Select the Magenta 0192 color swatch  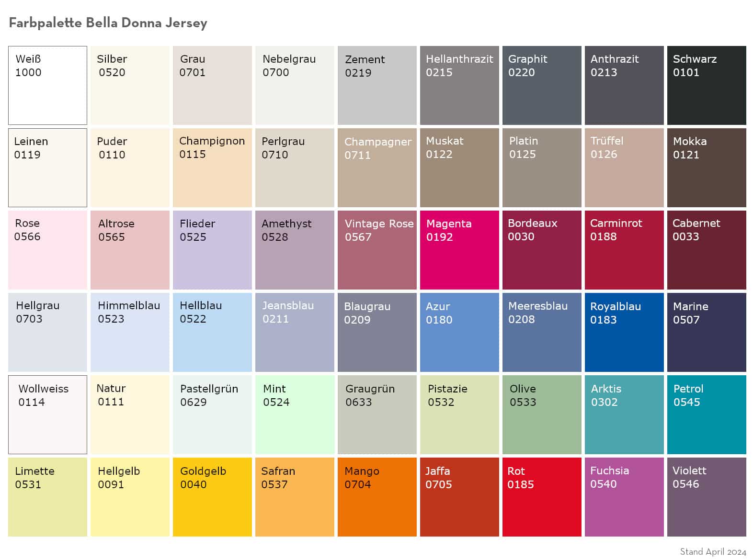pyautogui.click(x=459, y=250)
